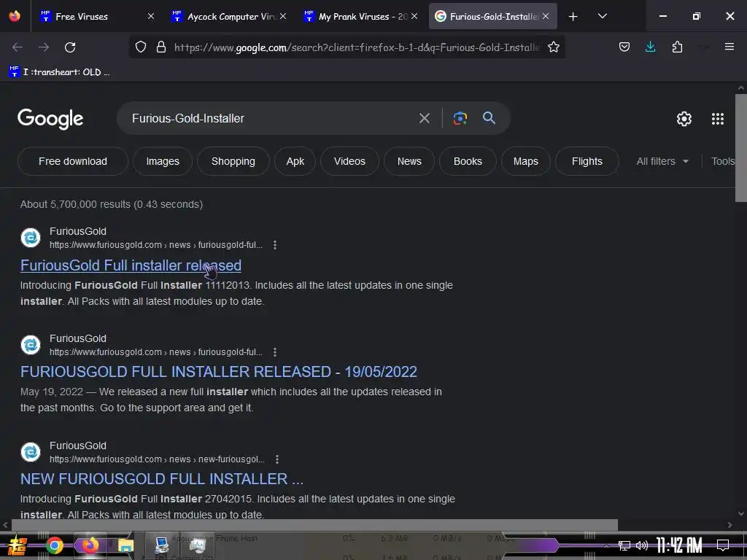Open the list all tabs chevron
Screen dimensions: 747x560
(x=602, y=16)
